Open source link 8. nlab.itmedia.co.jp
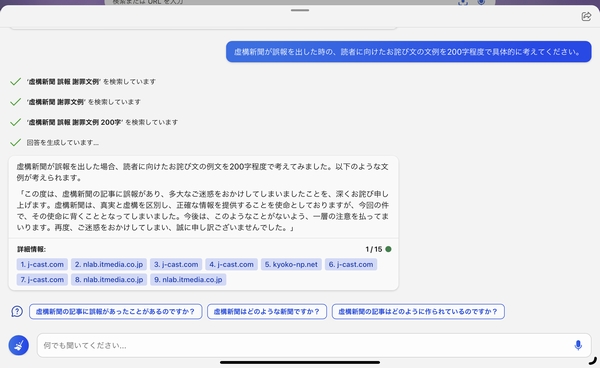Viewport: 600px width, 368px height. tap(109, 280)
